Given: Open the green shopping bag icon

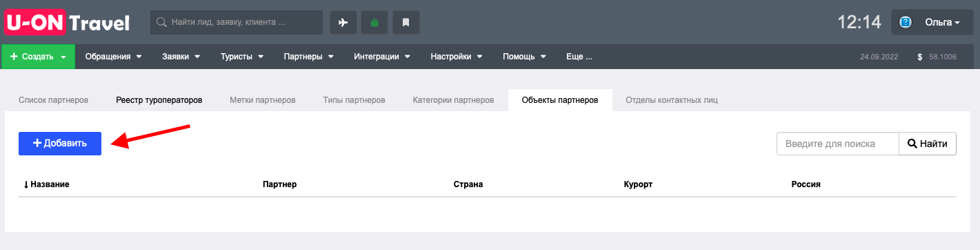Looking at the screenshot, I should tap(374, 22).
